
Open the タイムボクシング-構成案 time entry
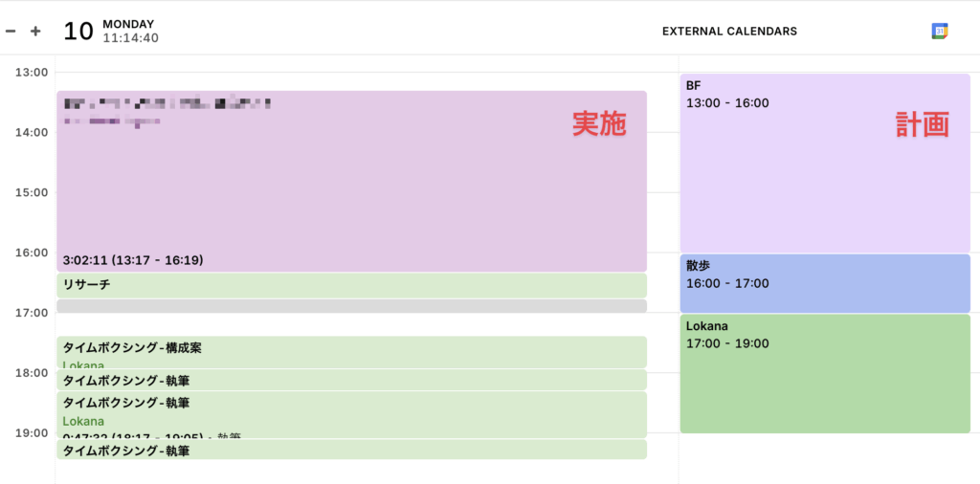click(x=351, y=351)
